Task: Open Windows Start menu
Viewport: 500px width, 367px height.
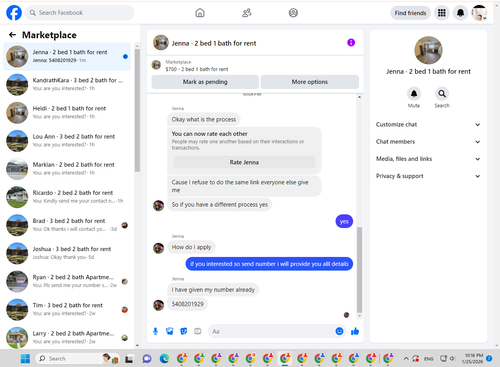Action: coord(25,359)
